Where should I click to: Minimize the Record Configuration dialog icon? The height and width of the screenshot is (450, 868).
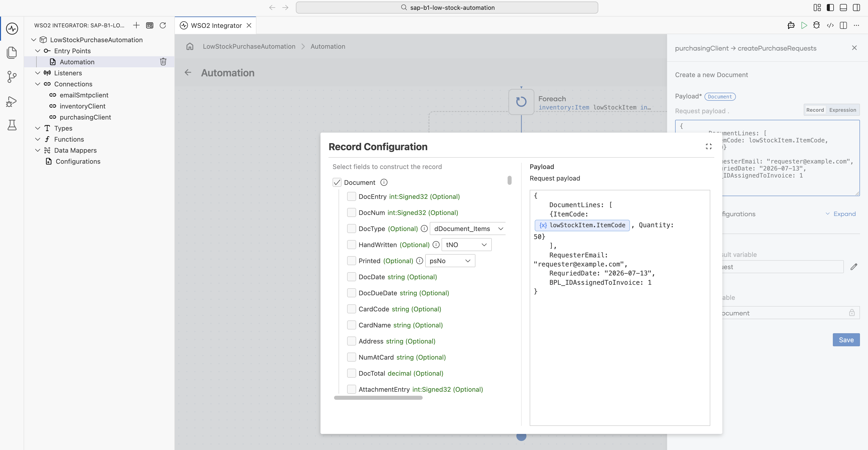pos(709,146)
